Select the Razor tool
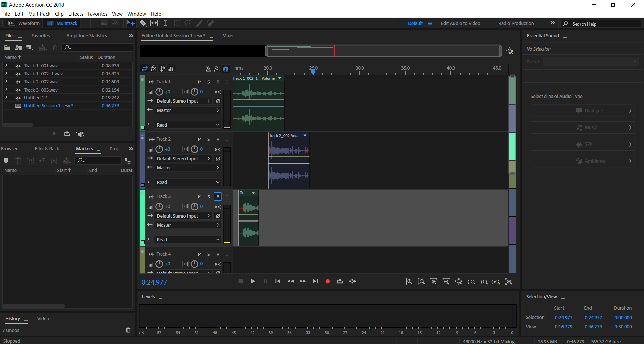The width and height of the screenshot is (644, 344). [x=143, y=23]
